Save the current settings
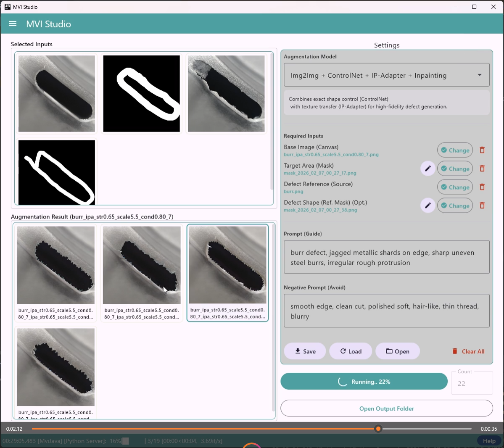504x448 pixels. tap(305, 351)
